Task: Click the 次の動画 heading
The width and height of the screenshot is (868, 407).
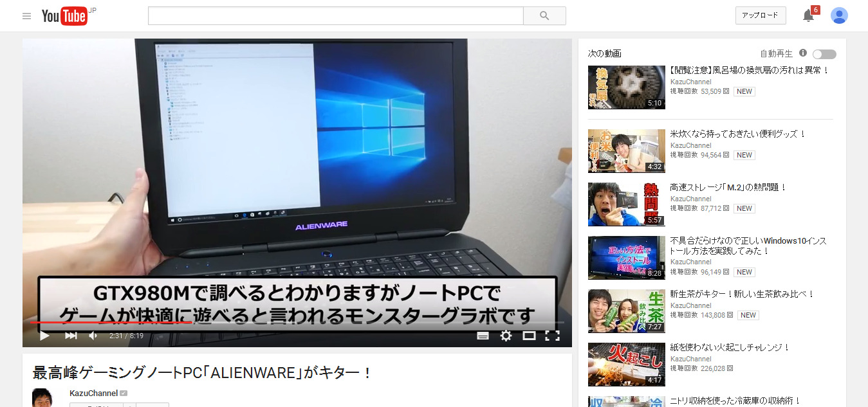Action: point(605,53)
